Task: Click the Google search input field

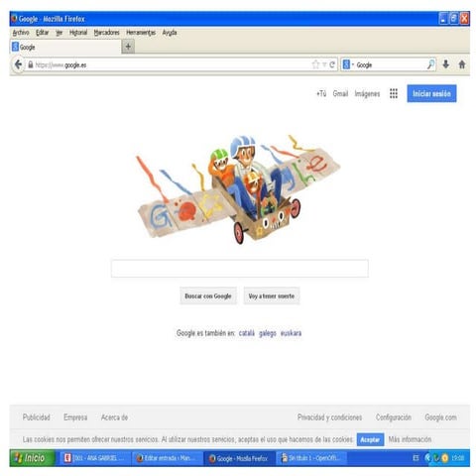Action: tap(240, 268)
